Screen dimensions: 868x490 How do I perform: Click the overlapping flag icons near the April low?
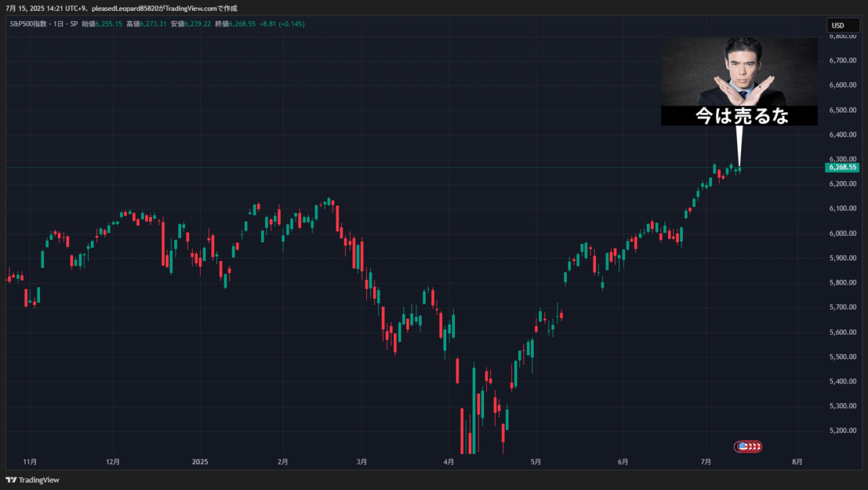749,447
